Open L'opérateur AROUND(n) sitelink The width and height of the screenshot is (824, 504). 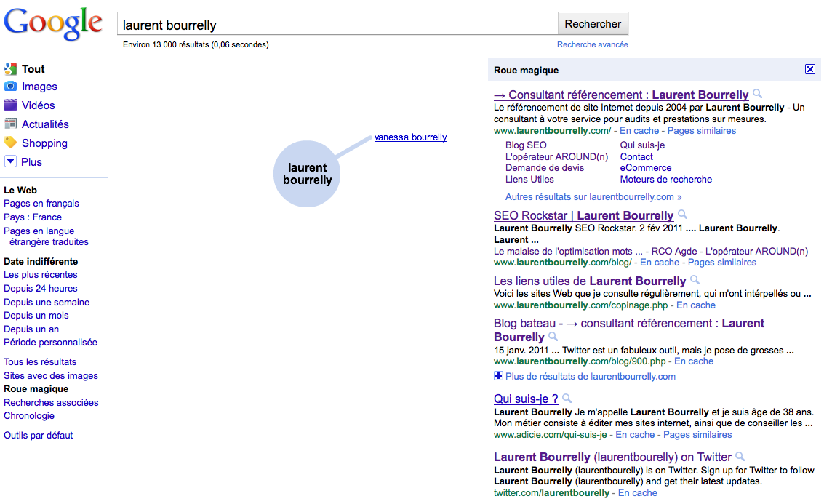(x=556, y=156)
